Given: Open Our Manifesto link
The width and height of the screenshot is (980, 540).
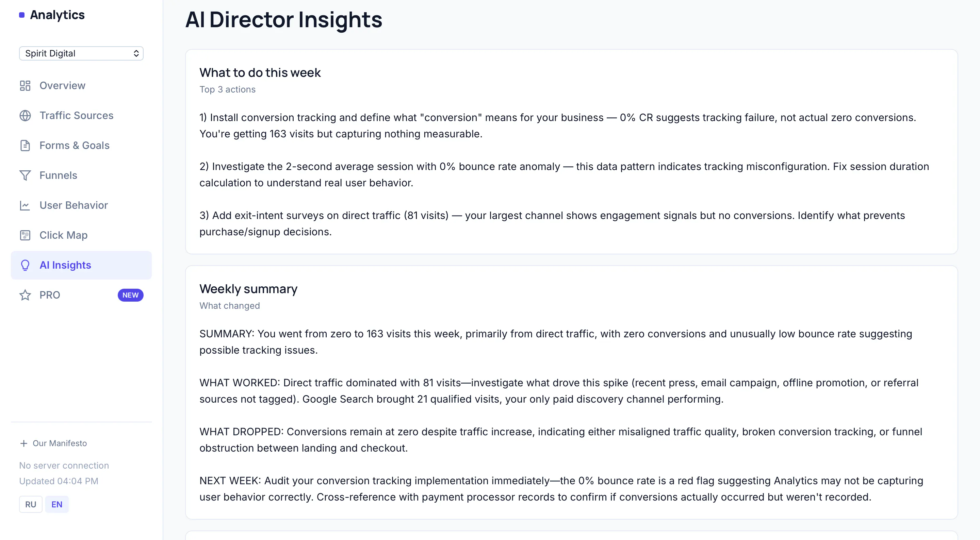Looking at the screenshot, I should 60,443.
